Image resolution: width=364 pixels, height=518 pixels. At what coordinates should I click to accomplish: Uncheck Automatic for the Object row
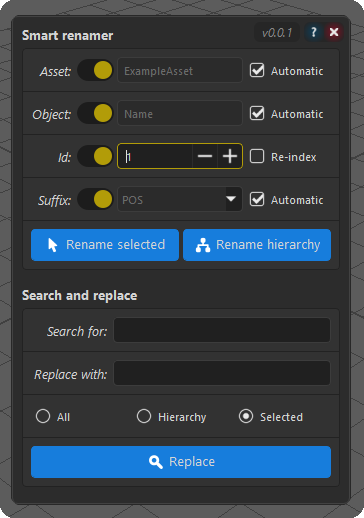pyautogui.click(x=257, y=113)
